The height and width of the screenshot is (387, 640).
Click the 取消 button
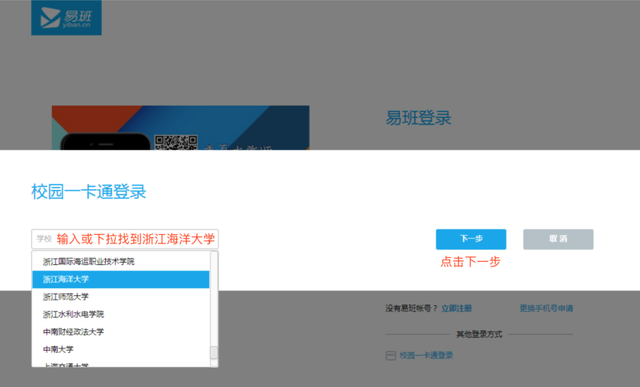[558, 239]
